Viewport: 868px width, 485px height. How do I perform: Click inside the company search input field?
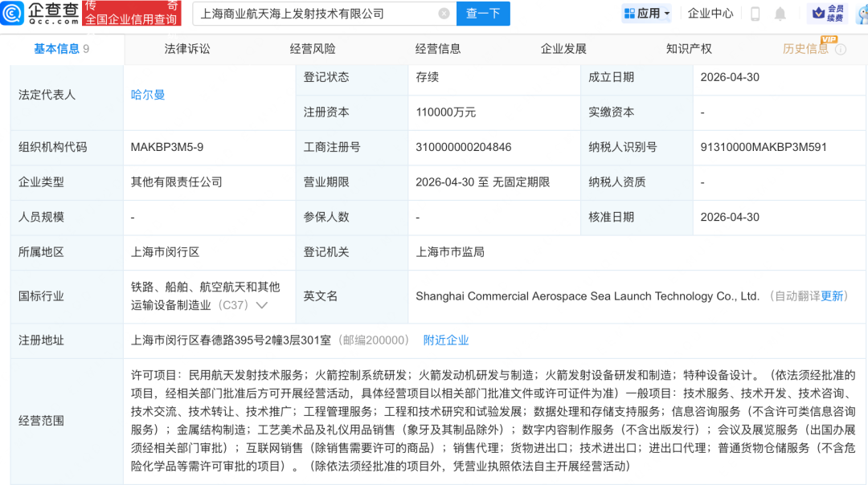pyautogui.click(x=321, y=13)
